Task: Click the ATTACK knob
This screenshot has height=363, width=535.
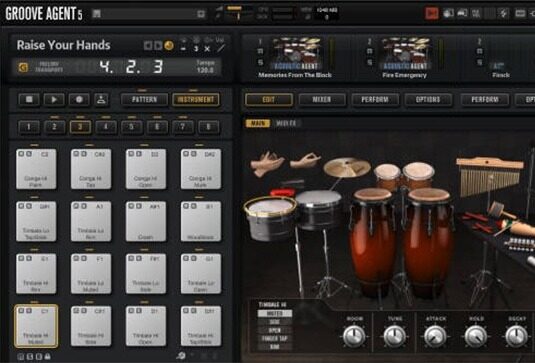Action: (435, 336)
